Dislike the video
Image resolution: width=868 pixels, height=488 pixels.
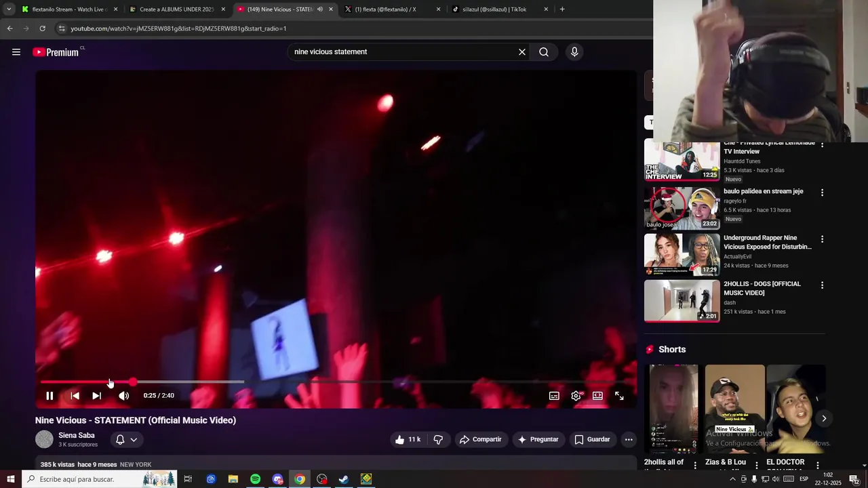tap(438, 439)
